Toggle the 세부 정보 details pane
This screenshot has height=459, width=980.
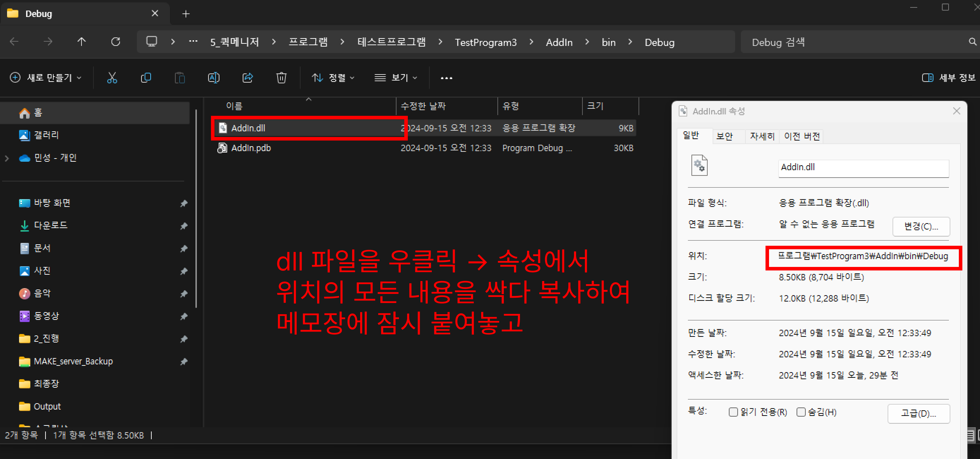948,78
